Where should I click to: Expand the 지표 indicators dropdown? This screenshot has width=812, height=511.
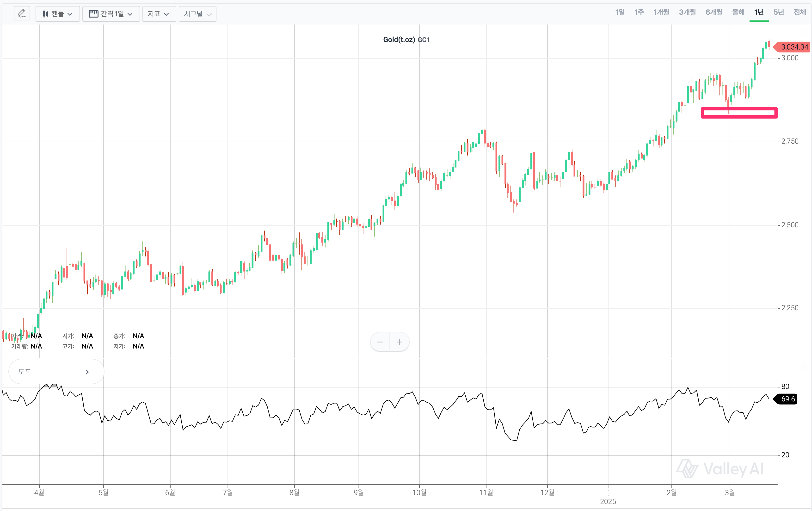pos(159,14)
